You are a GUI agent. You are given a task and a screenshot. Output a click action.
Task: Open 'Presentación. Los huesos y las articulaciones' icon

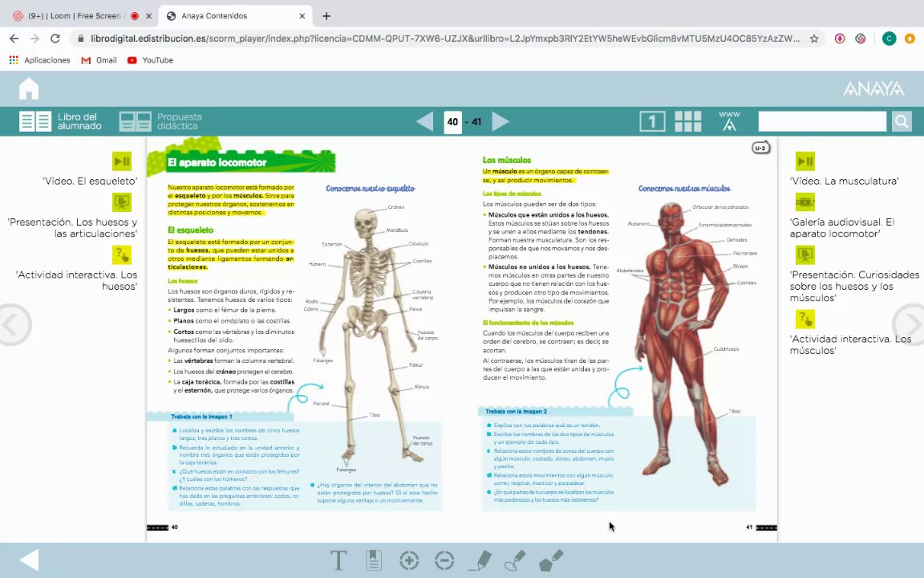click(x=122, y=202)
